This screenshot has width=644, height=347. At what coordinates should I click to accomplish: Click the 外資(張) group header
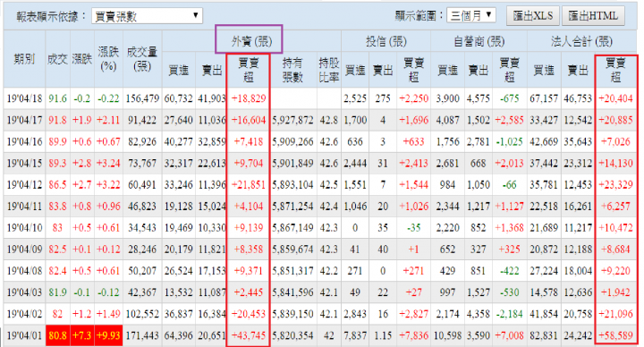[251, 41]
